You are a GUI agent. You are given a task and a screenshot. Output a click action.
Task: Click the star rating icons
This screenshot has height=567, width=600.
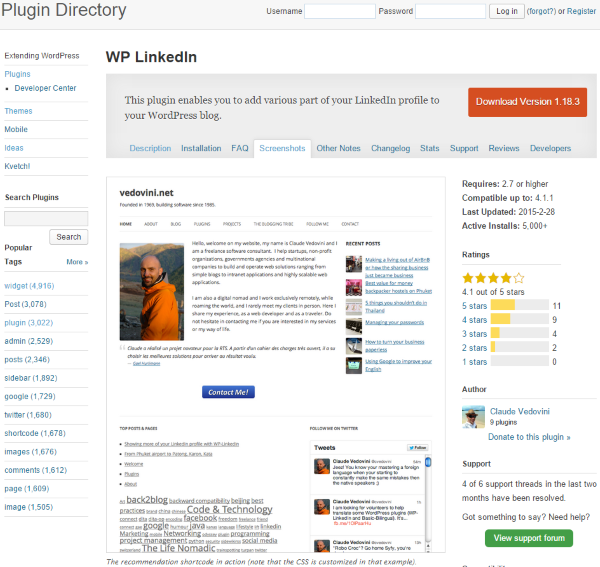click(493, 278)
